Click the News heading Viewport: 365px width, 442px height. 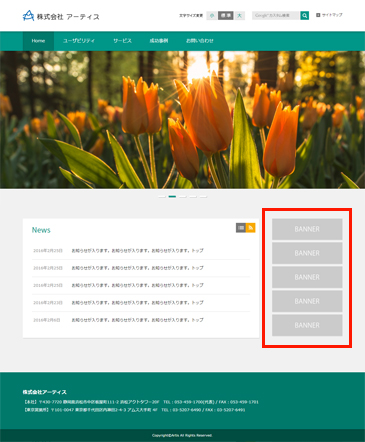(x=41, y=230)
